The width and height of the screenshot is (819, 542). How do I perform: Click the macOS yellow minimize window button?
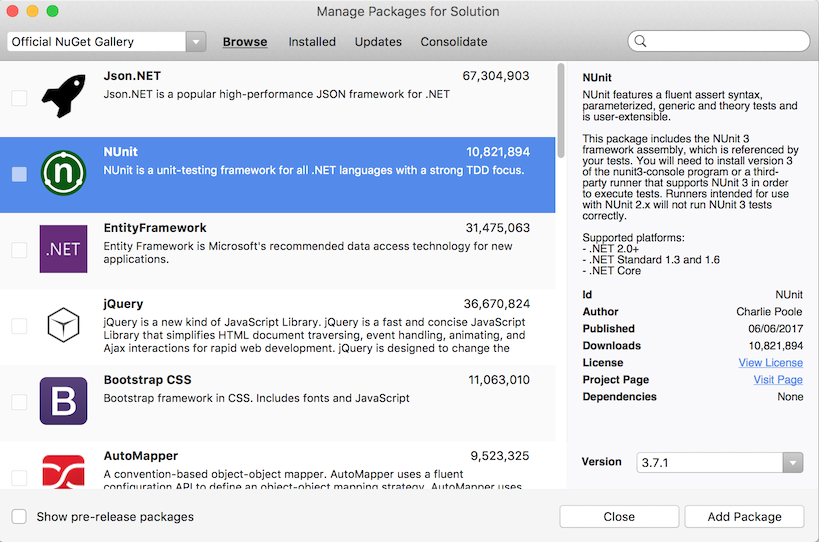click(32, 11)
